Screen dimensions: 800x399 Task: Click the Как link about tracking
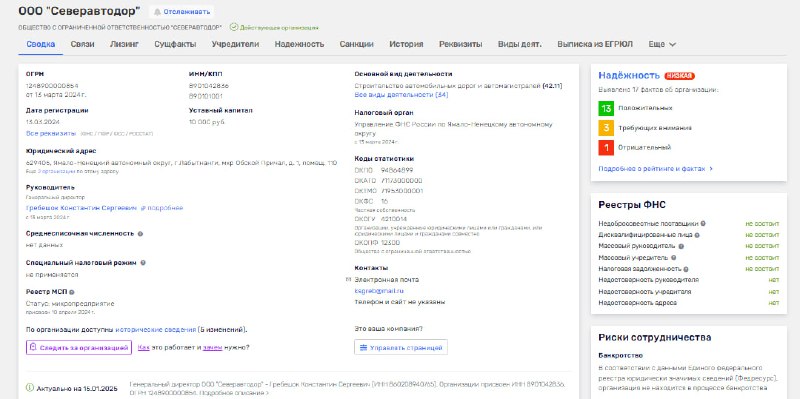pyautogui.click(x=143, y=347)
